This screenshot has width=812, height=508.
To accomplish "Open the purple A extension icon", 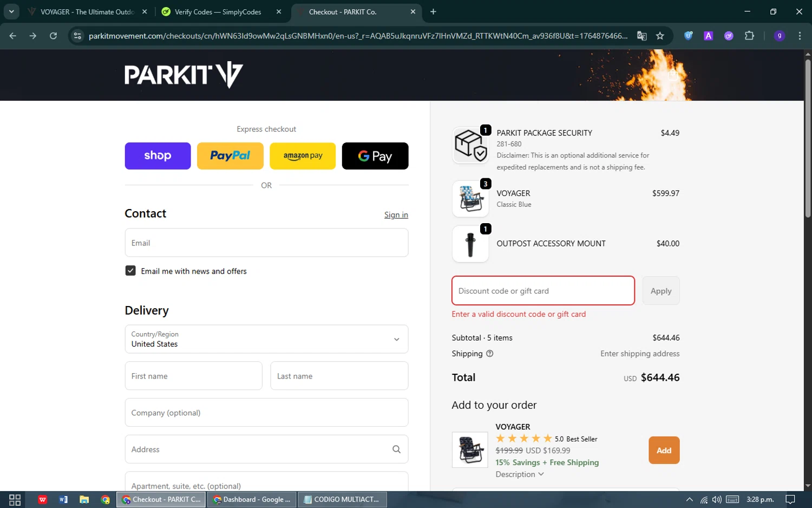I will point(708,36).
